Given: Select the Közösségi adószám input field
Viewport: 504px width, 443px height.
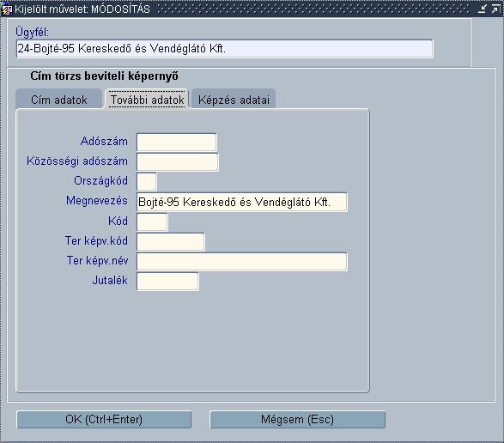Looking at the screenshot, I should pos(178,161).
